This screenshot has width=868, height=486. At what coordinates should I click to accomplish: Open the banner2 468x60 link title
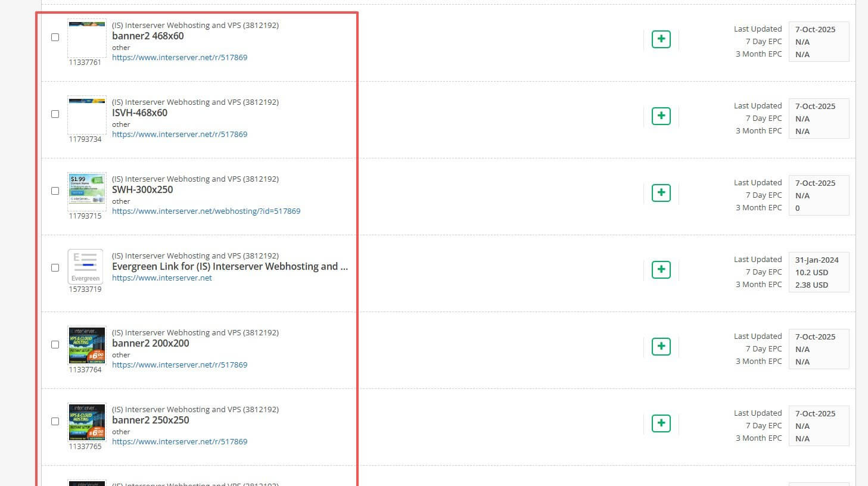[148, 36]
